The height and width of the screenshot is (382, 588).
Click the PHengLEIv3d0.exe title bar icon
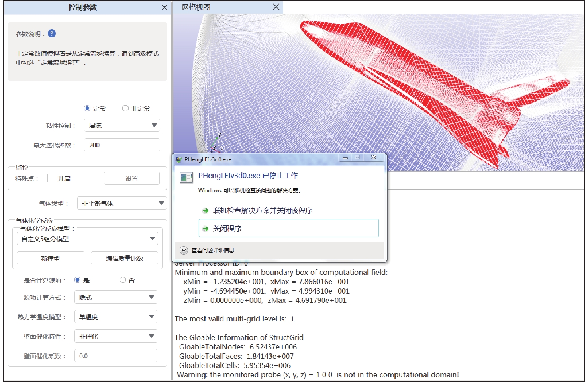pyautogui.click(x=179, y=159)
